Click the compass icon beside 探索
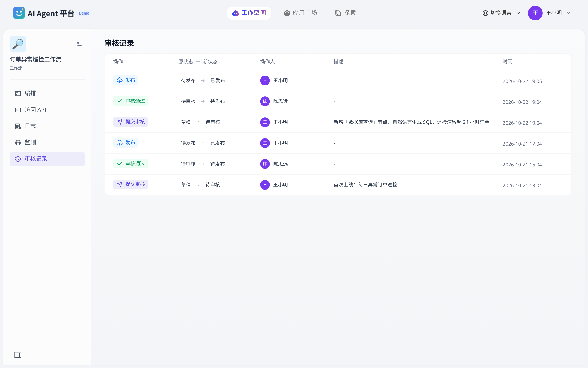The image size is (588, 368). [x=338, y=13]
